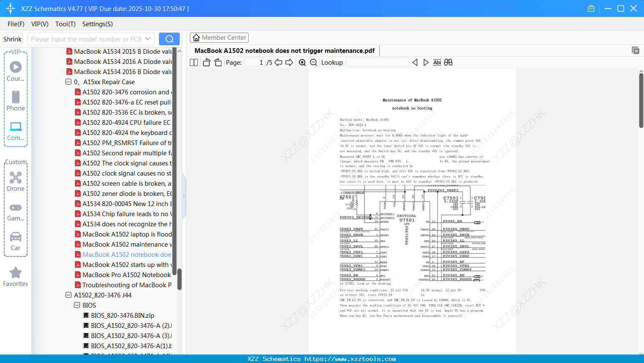Toggle the Abi text match option
644x363 pixels.
point(437,63)
